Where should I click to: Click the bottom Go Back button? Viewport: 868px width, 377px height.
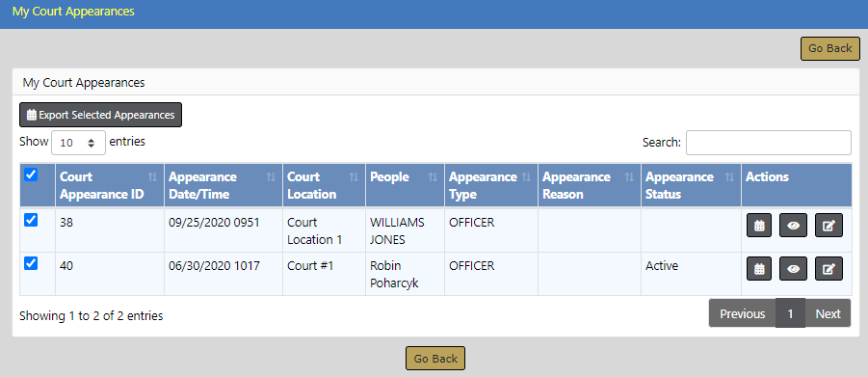pos(435,358)
